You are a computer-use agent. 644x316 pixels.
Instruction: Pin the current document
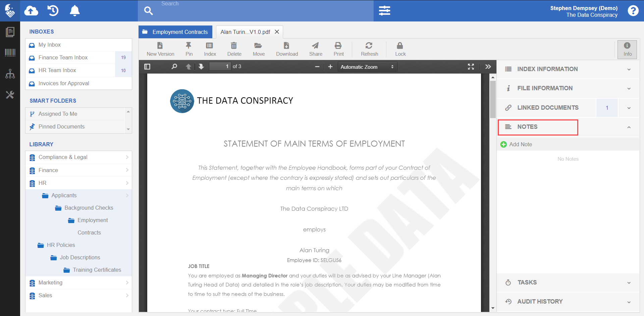tap(189, 49)
